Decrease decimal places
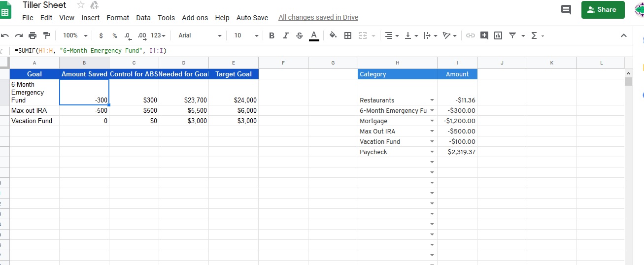 pyautogui.click(x=128, y=35)
